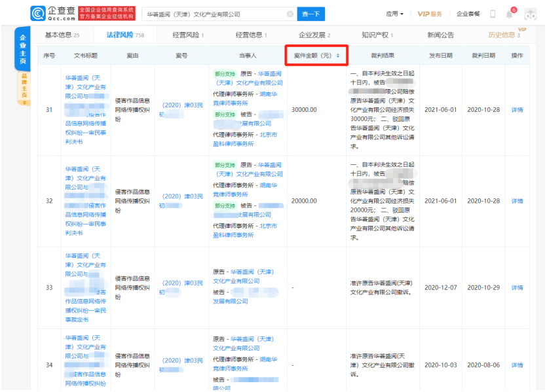Open VIP服务 link
This screenshot has width=547, height=392.
click(430, 14)
